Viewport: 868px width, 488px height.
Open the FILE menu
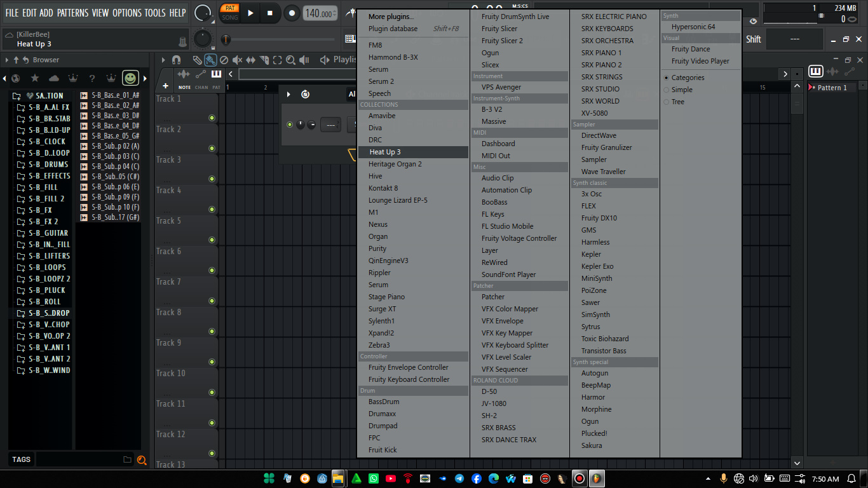[12, 13]
